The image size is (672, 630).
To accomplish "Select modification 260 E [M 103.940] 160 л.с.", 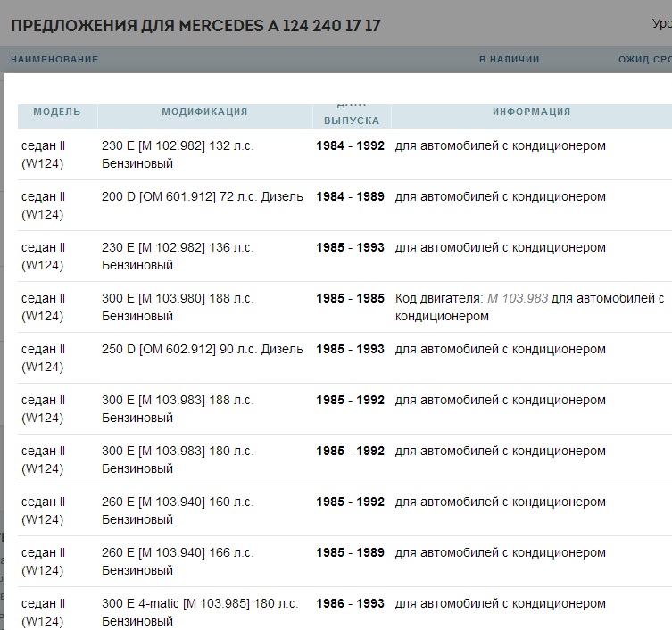I will [x=178, y=510].
